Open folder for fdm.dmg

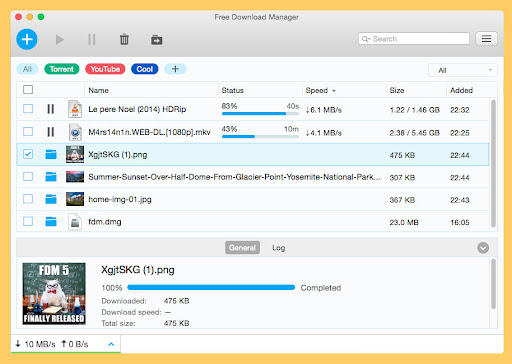[51, 221]
